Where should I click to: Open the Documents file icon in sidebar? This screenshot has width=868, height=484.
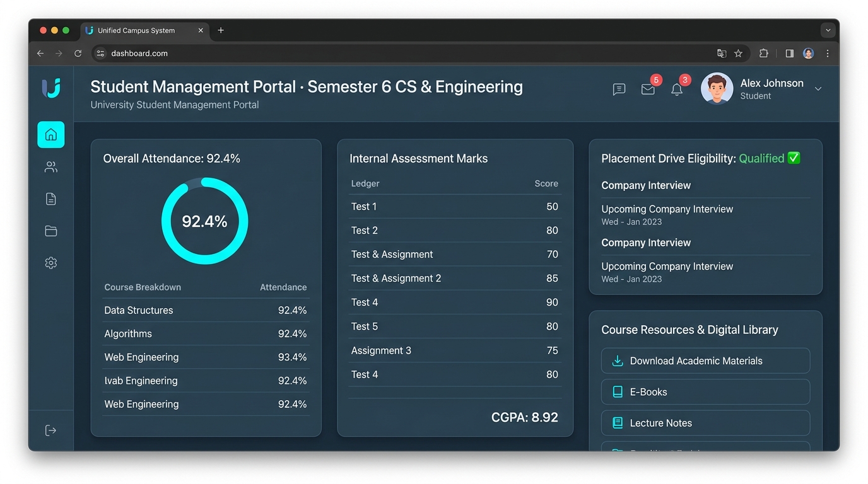pyautogui.click(x=50, y=199)
